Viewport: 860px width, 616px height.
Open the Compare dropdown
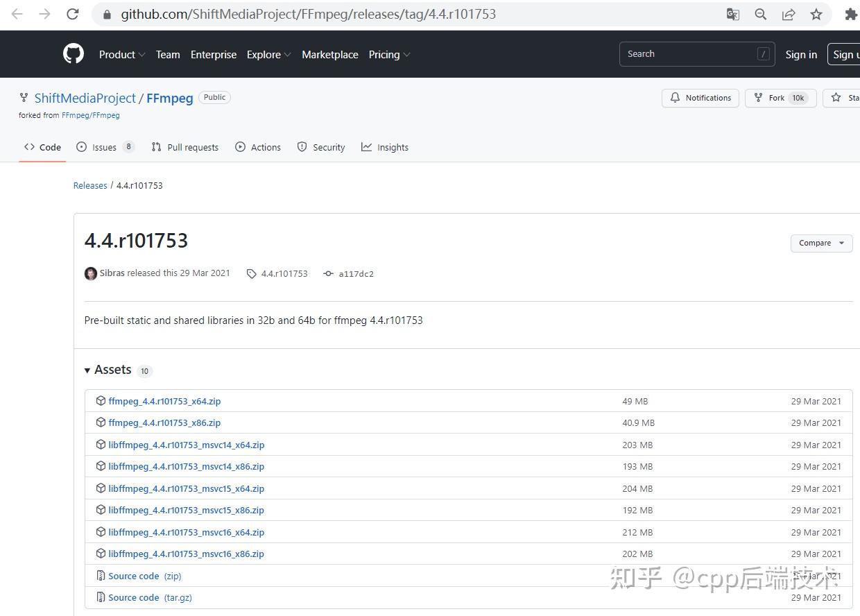[821, 243]
